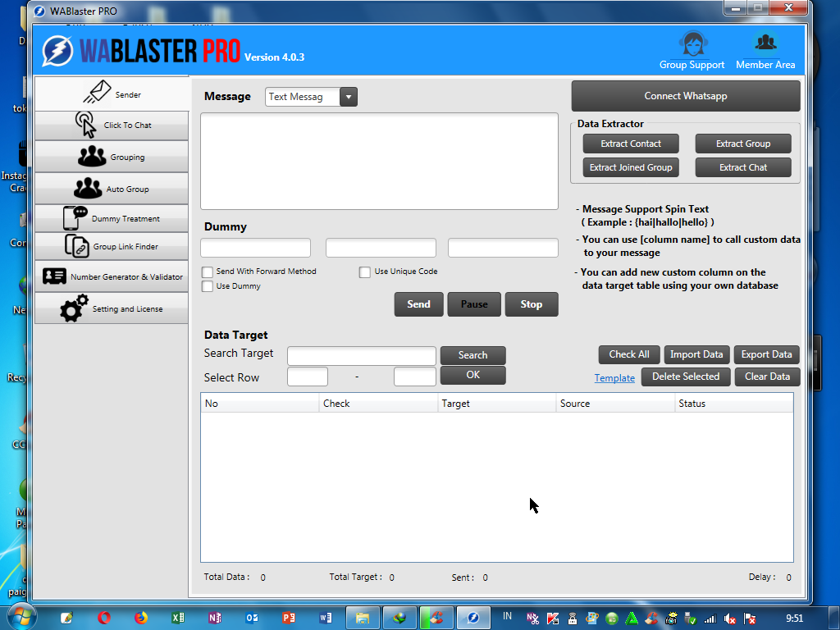Switch to WABlaster taskbar button

(473, 619)
